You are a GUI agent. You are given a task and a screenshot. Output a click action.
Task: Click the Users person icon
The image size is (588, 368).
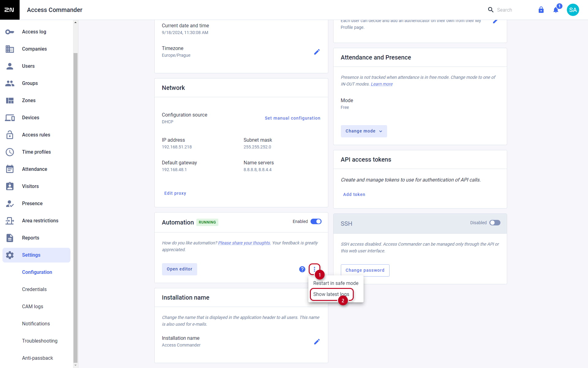pos(10,66)
